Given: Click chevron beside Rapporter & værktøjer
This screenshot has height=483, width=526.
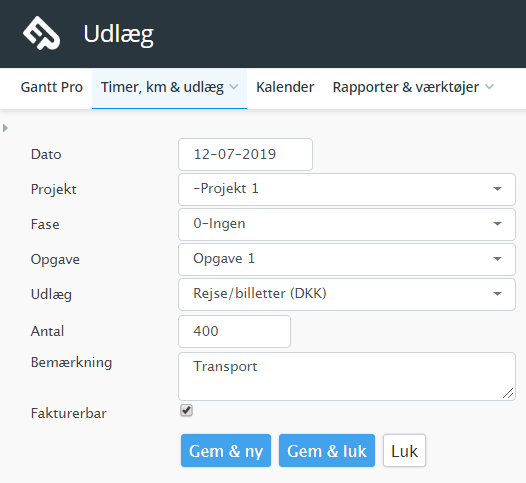Looking at the screenshot, I should pyautogui.click(x=489, y=87).
